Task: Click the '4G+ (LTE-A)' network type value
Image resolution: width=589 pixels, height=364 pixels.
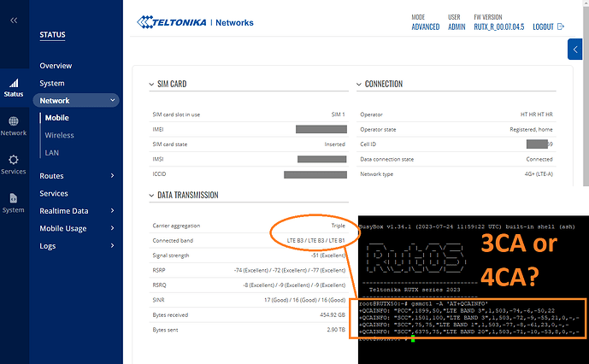Action: tap(539, 174)
